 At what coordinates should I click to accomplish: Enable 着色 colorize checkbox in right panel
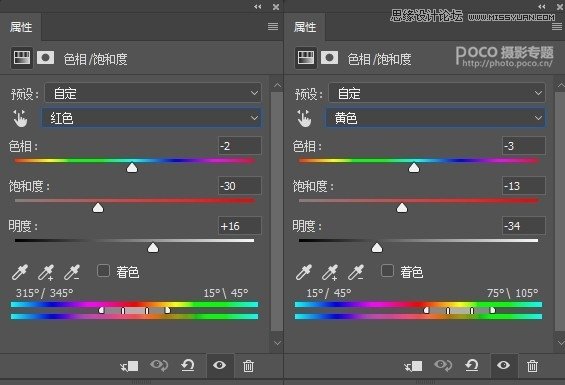click(387, 271)
